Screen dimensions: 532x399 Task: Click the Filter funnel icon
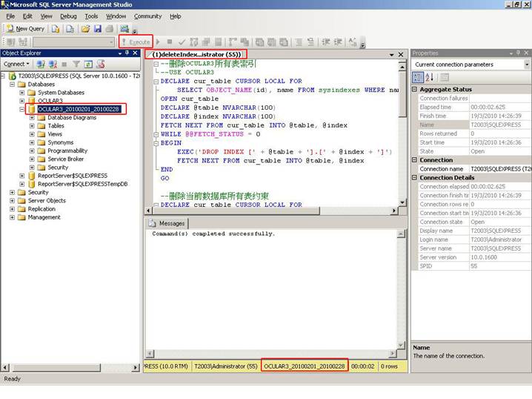pyautogui.click(x=76, y=64)
